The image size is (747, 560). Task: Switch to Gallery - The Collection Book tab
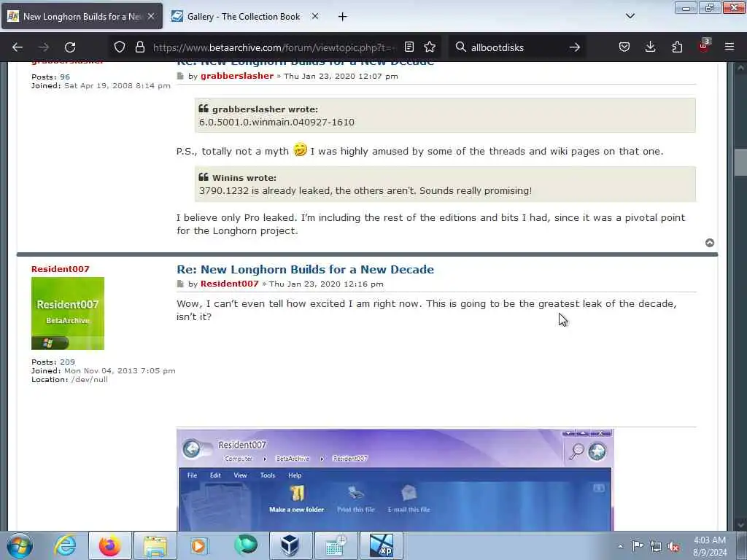(x=244, y=17)
